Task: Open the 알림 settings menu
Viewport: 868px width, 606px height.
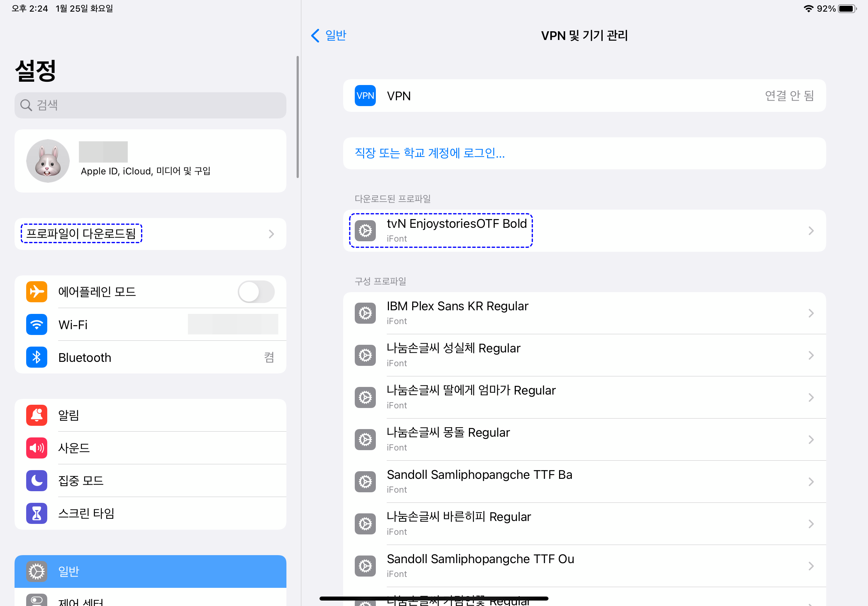Action: pyautogui.click(x=150, y=415)
